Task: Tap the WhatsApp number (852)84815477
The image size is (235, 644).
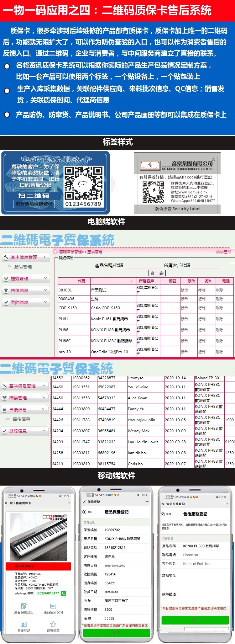Action: (x=48, y=593)
